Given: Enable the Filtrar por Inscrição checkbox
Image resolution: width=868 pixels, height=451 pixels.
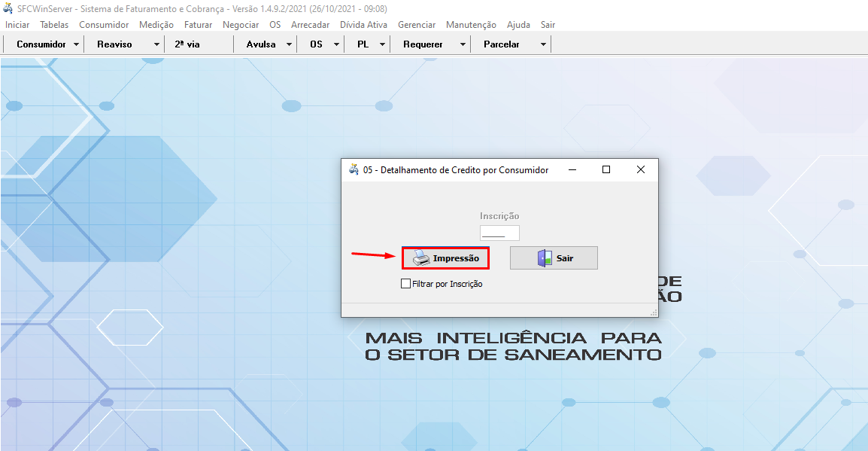Looking at the screenshot, I should (406, 284).
